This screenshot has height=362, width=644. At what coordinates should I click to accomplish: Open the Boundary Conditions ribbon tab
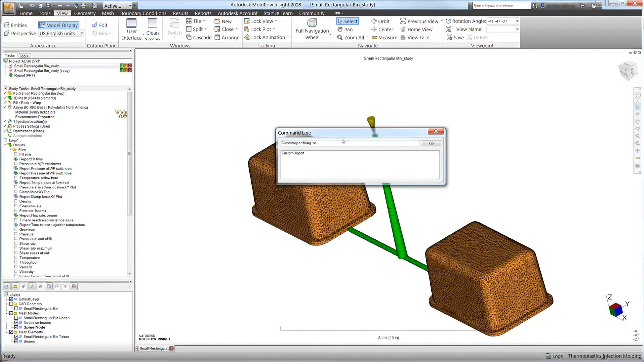coord(143,13)
